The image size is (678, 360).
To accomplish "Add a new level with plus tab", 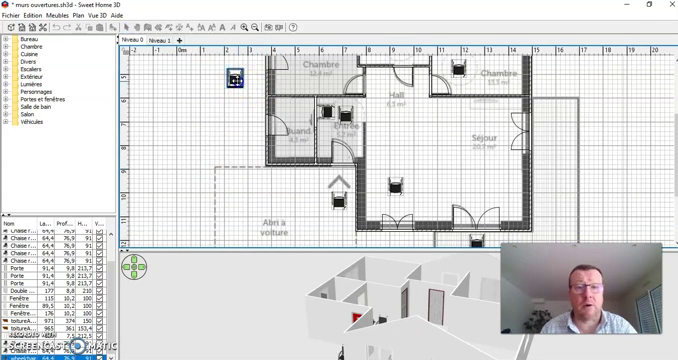I will pos(179,40).
